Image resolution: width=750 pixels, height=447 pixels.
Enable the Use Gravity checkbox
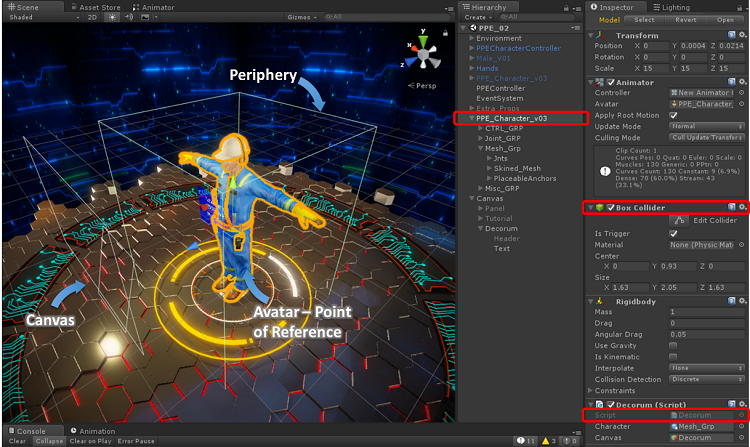673,345
